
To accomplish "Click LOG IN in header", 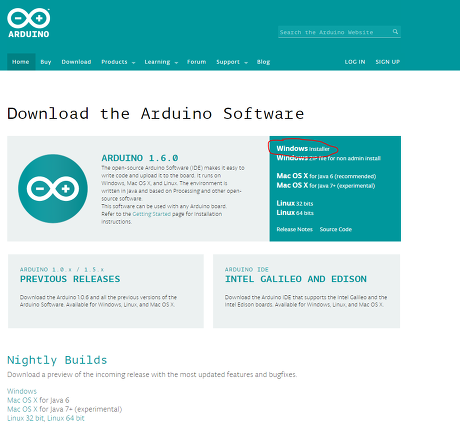I will 355,62.
